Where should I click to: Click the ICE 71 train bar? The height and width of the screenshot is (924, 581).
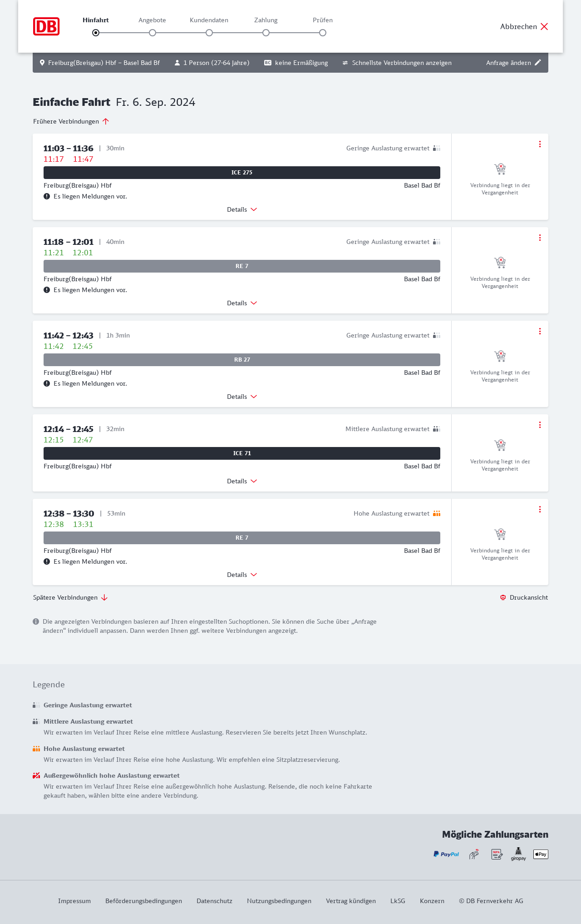242,453
